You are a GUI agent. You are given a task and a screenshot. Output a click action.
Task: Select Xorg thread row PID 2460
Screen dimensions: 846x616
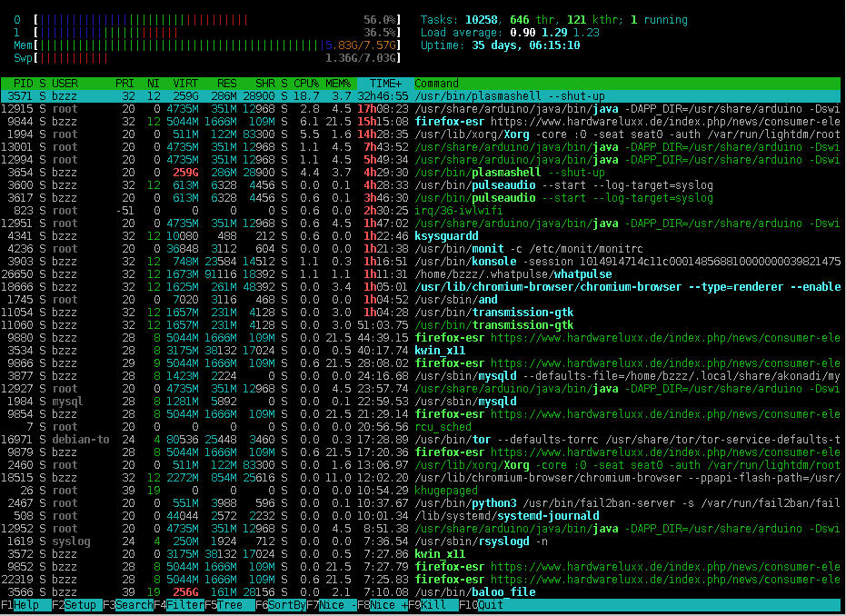pos(421,465)
